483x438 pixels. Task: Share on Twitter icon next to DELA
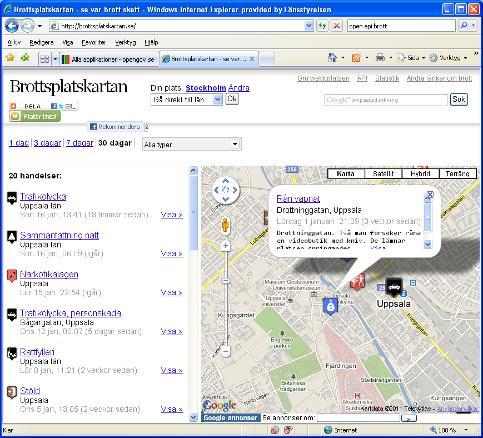[61, 106]
